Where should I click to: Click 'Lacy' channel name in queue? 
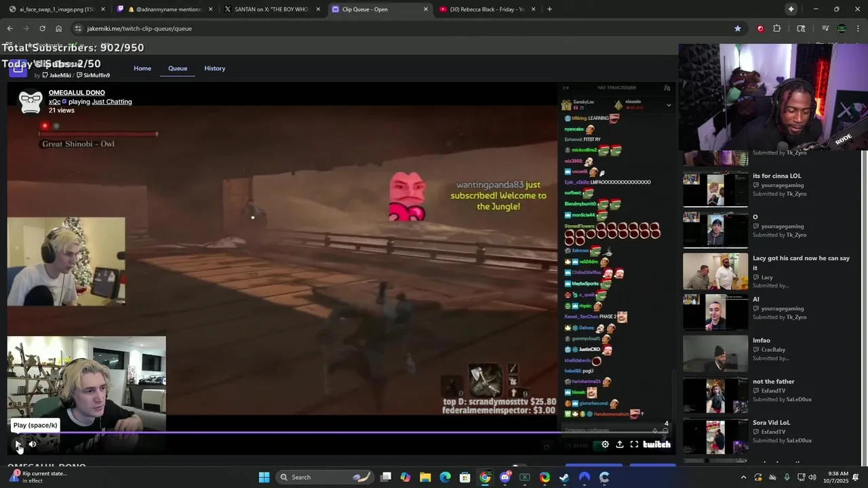pos(767,277)
